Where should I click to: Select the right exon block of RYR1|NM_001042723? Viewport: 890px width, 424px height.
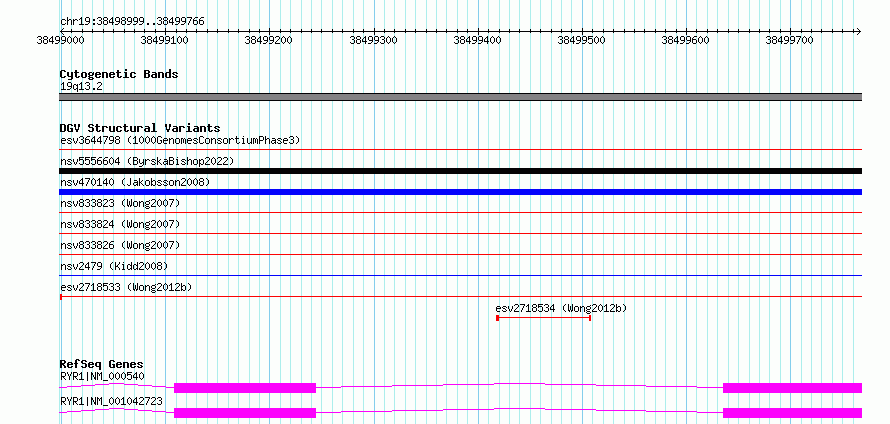(792, 413)
